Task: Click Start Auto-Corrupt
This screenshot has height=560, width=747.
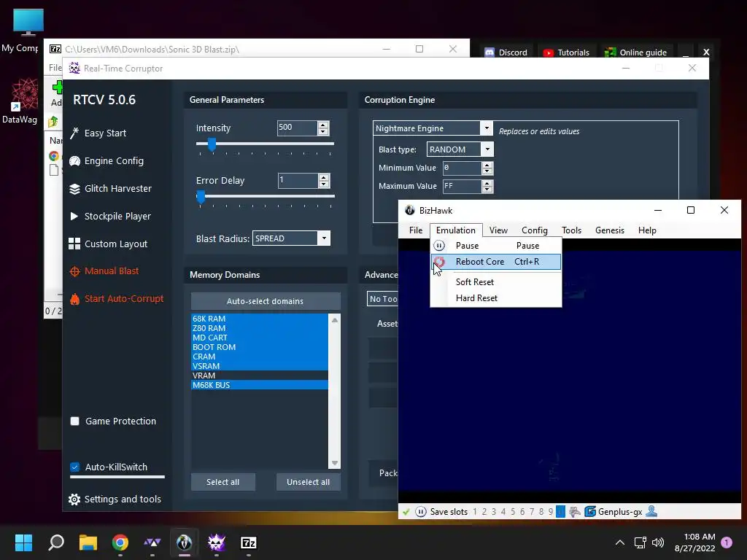Action: (117, 298)
